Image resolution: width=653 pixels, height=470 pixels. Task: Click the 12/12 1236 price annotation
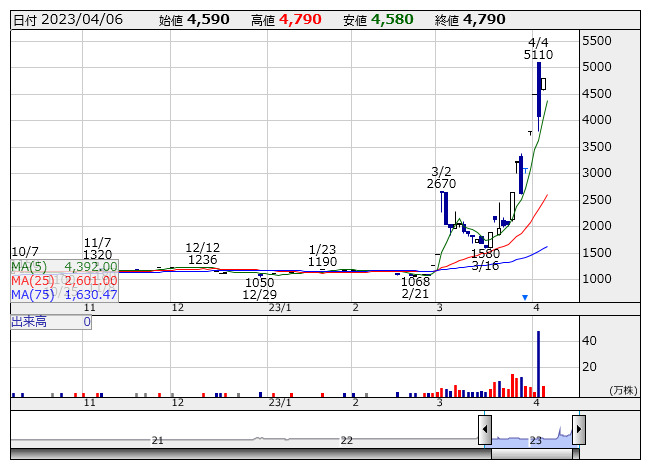coord(202,254)
